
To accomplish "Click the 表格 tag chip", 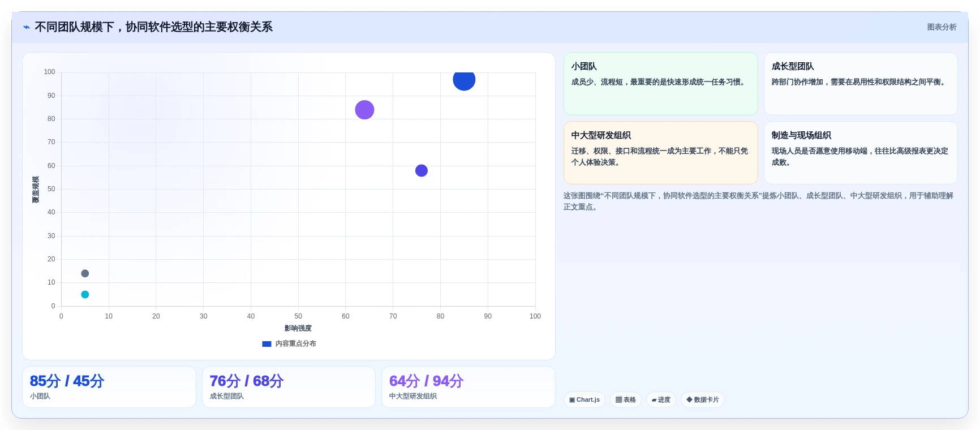I will 625,400.
